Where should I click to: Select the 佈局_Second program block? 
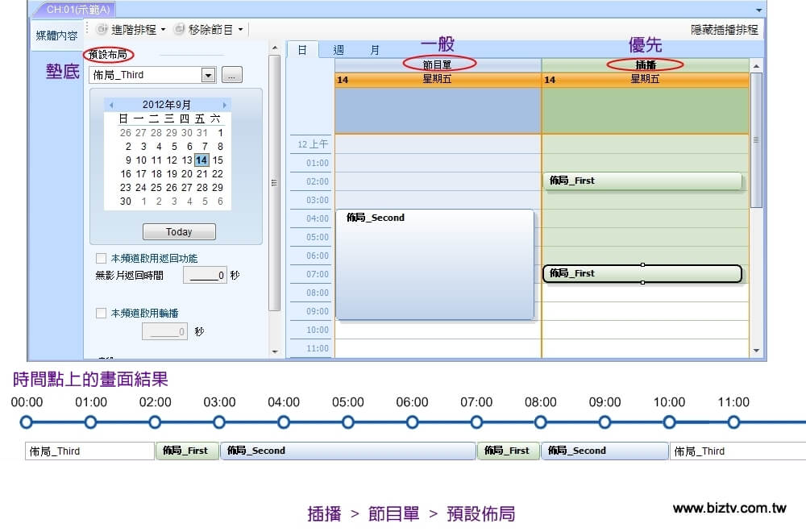[x=435, y=264]
